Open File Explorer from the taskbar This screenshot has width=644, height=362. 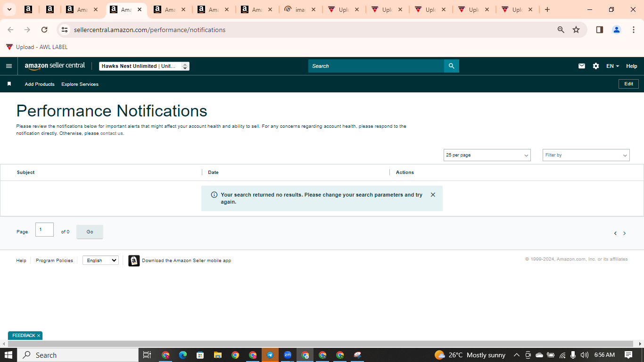[218, 355]
